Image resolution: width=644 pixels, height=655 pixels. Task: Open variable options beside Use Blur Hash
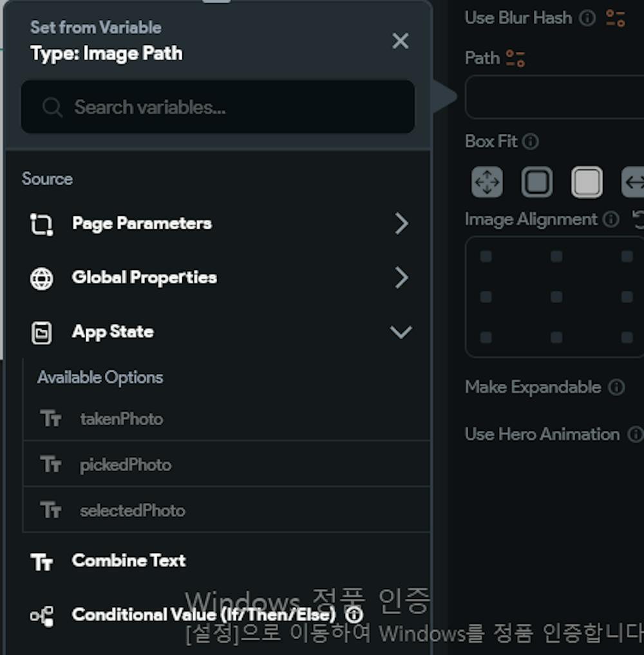(616, 18)
